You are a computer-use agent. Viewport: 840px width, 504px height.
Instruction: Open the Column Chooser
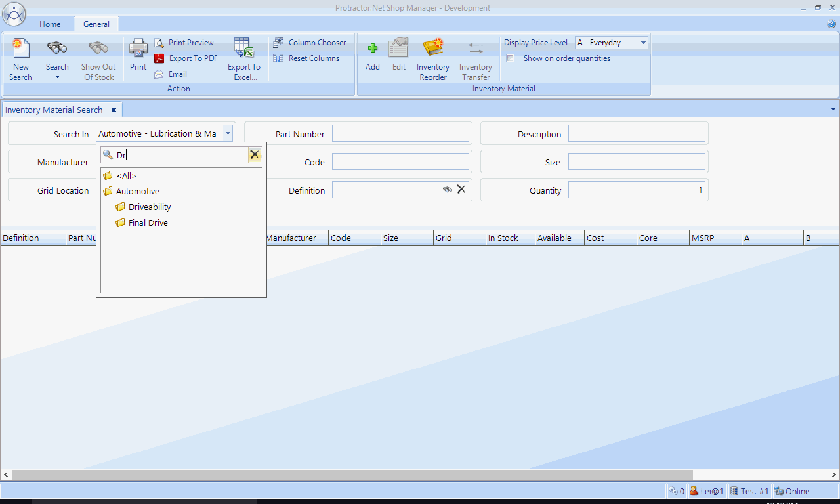309,43
